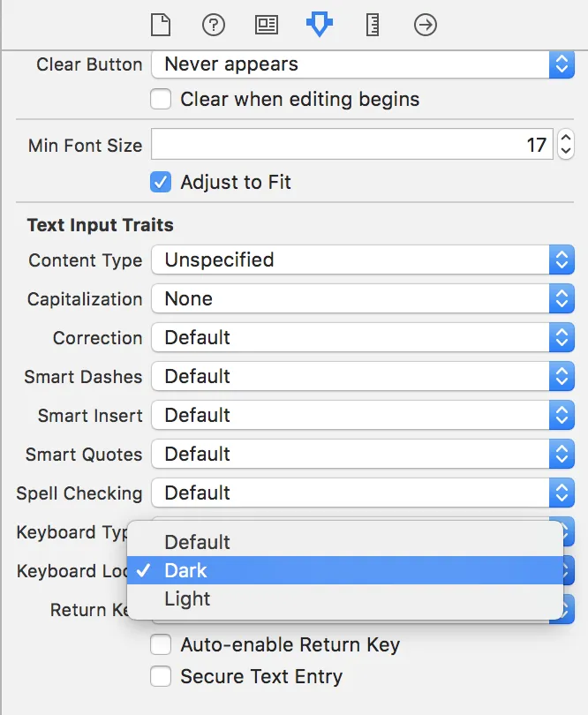Enable Auto-enable Return Key option
Viewport: 588px width, 715px height.
pyautogui.click(x=161, y=645)
